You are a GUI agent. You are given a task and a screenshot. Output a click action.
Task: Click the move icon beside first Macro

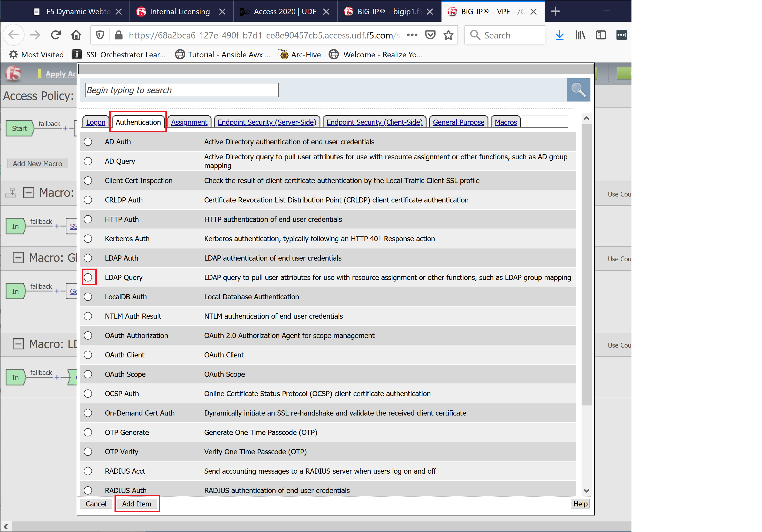(x=11, y=192)
